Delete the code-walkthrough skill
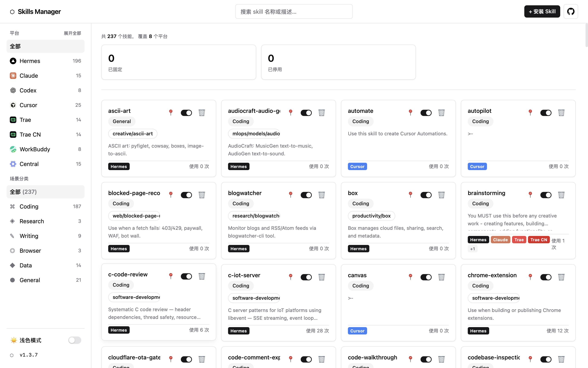Image resolution: width=588 pixels, height=368 pixels. 441,359
